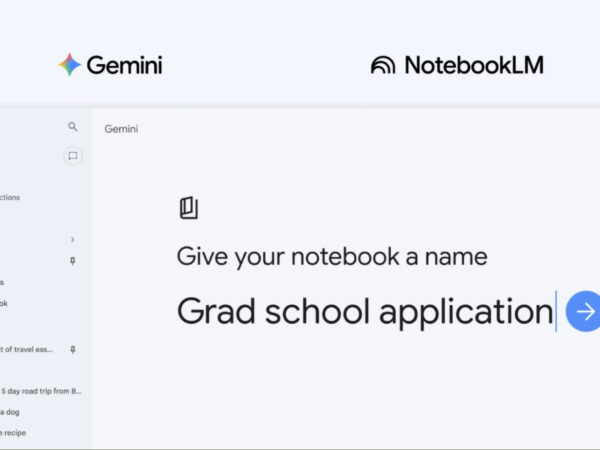This screenshot has height=450, width=600.
Task: Click the 'Give your notebook a name' heading
Action: click(332, 256)
